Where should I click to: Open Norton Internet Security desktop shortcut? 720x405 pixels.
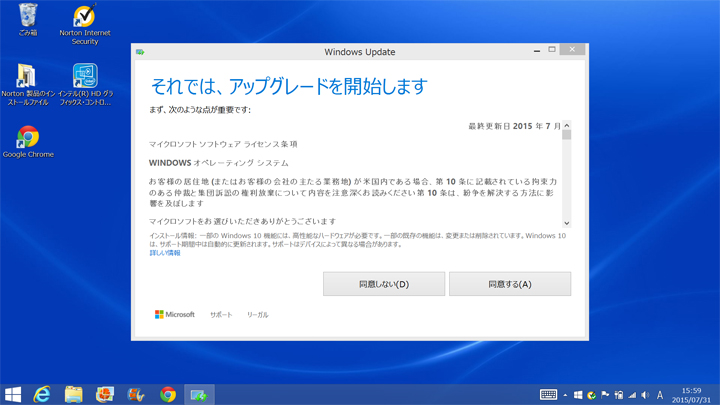[x=85, y=20]
